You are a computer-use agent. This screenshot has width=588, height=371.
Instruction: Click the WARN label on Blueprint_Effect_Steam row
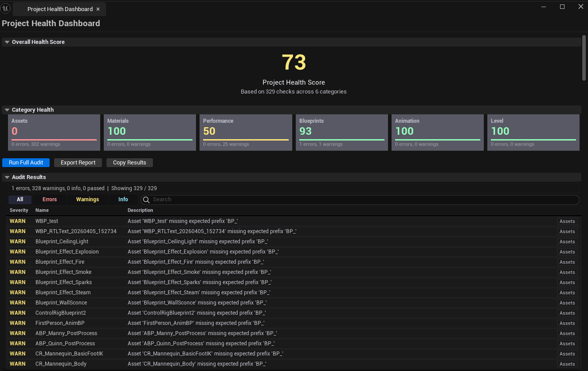click(x=18, y=293)
